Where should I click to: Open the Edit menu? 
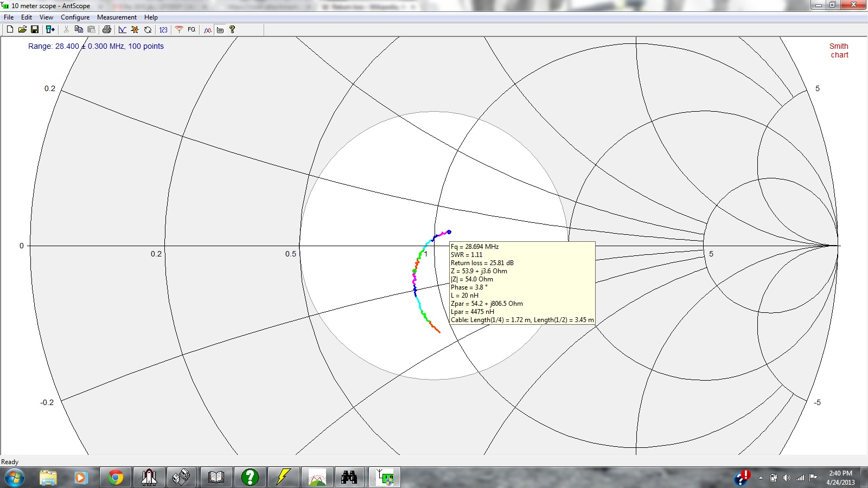[x=27, y=17]
